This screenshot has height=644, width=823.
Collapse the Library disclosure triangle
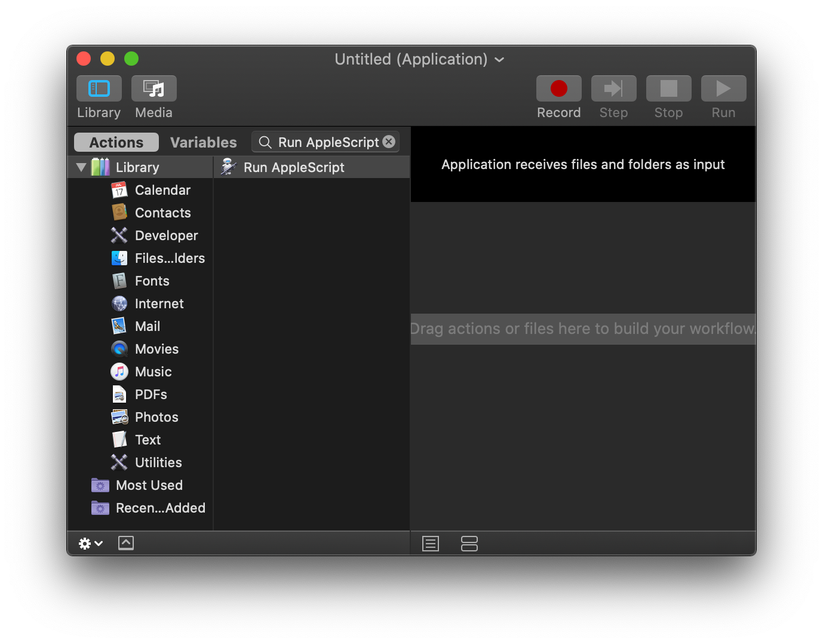coord(82,167)
